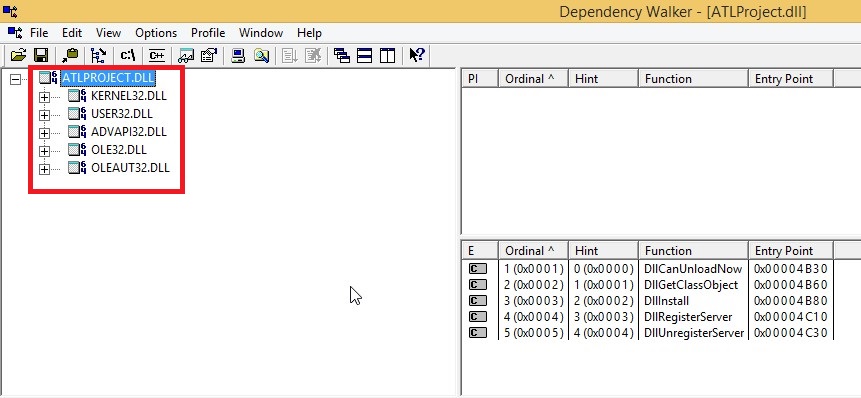Sort imports by Function column header
The image size is (861, 398).
(x=694, y=79)
